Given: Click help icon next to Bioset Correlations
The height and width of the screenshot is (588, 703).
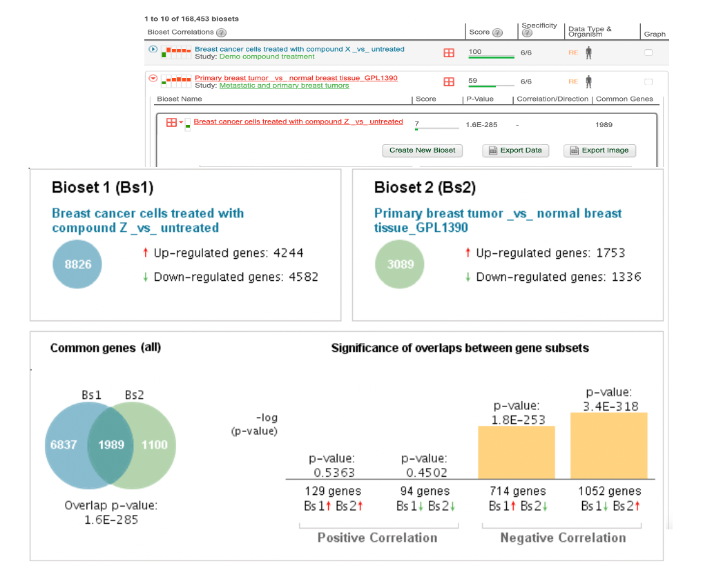Looking at the screenshot, I should point(221,32).
